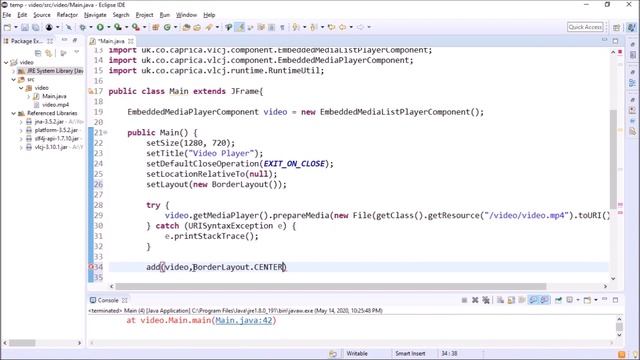Open the Window menu
Image resolution: width=640 pixels, height=360 pixels.
[186, 15]
